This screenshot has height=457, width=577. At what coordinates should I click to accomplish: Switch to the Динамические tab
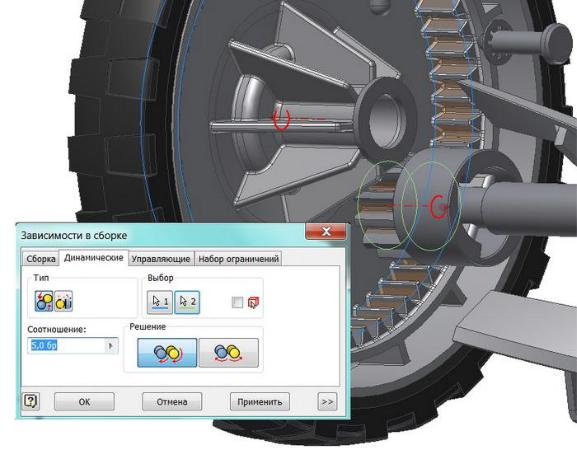(93, 258)
